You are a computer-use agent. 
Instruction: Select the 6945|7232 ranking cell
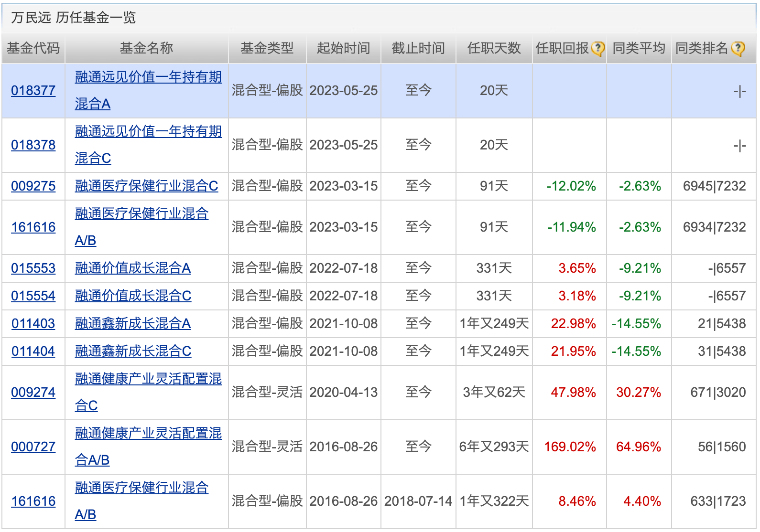715,186
